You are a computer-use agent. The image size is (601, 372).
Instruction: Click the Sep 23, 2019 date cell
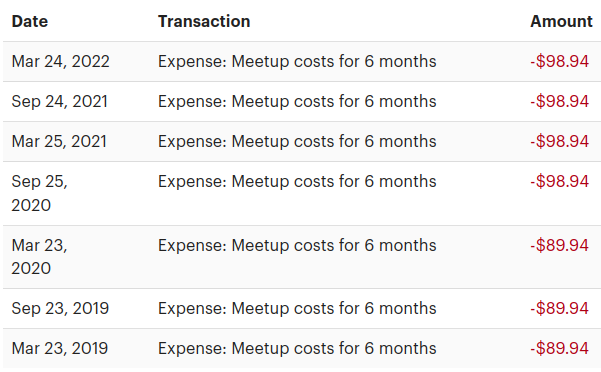point(60,308)
